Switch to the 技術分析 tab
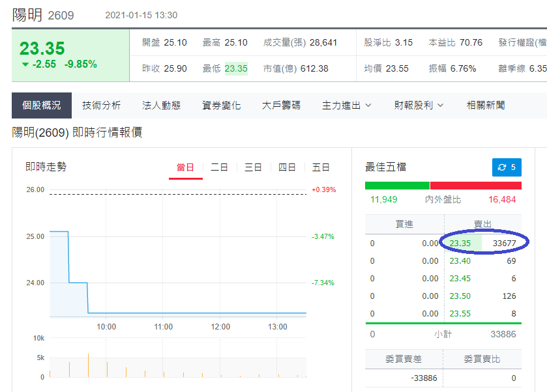The height and width of the screenshot is (392, 547). click(102, 105)
